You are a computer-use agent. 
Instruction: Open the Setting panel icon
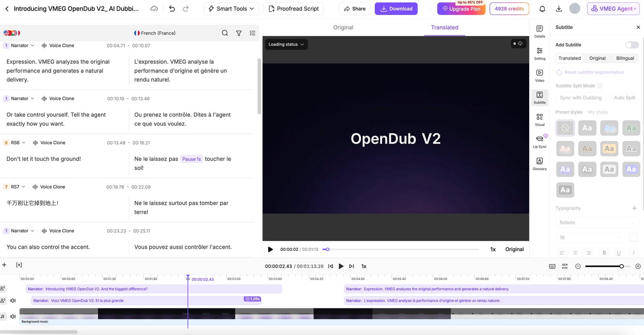[540, 54]
